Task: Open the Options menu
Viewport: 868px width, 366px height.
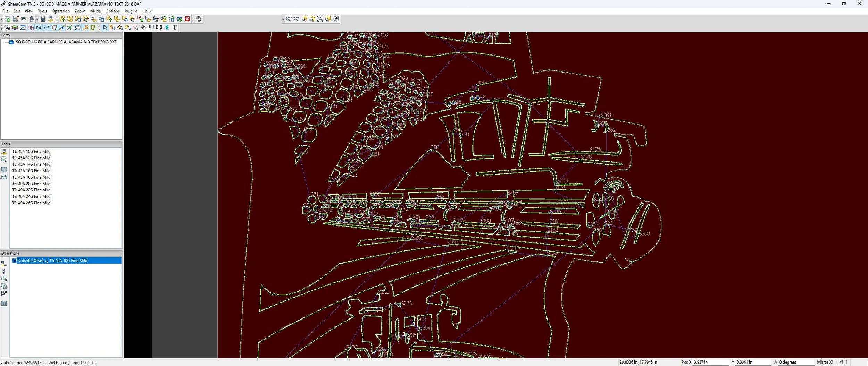Action: [112, 11]
